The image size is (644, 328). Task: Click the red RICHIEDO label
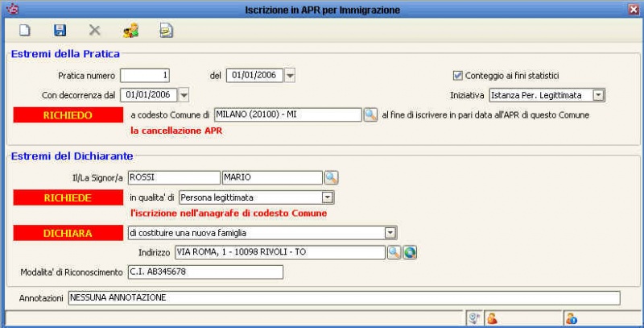coord(68,115)
